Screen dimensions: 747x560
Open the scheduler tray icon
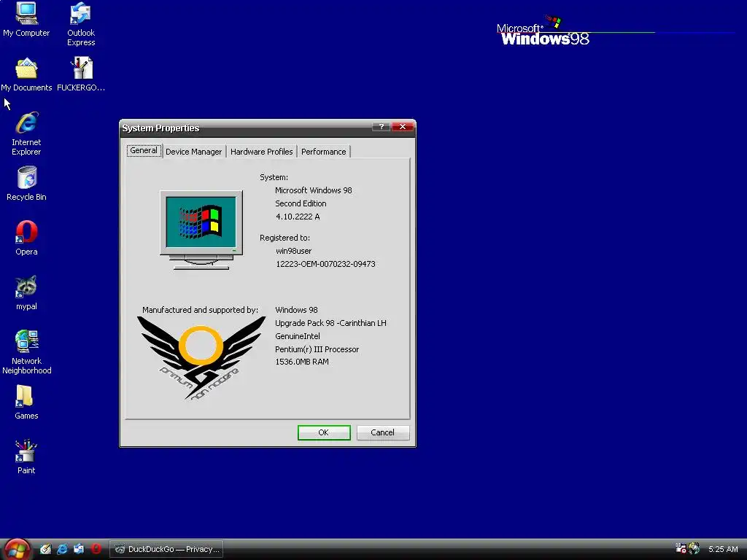[681, 548]
